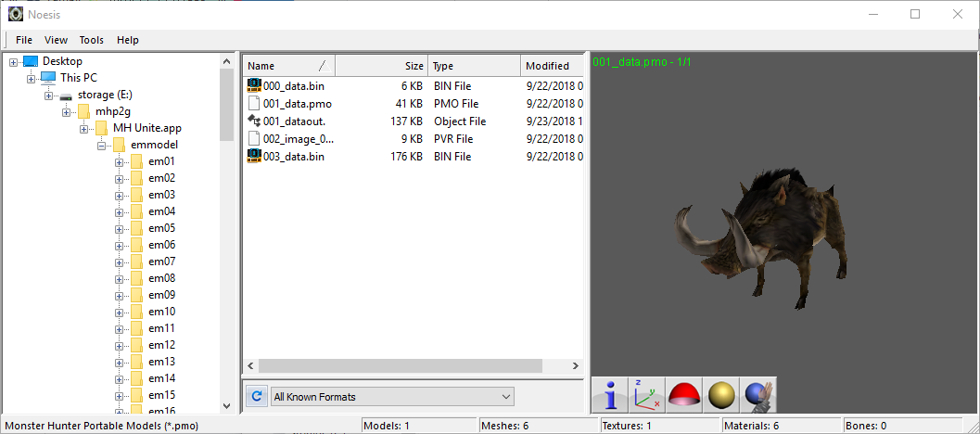Expand the MH Unite.app node
The image size is (980, 434).
[x=83, y=129]
